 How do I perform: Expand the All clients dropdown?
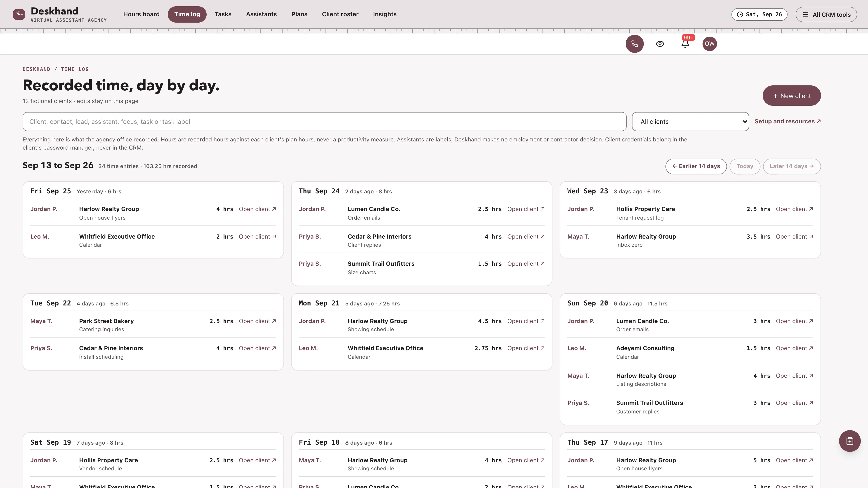pyautogui.click(x=690, y=122)
